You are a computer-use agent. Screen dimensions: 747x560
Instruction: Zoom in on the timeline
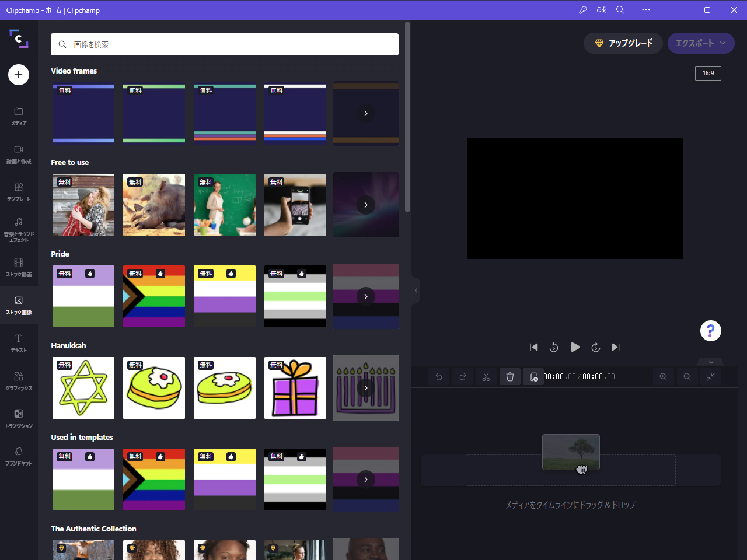coord(664,377)
